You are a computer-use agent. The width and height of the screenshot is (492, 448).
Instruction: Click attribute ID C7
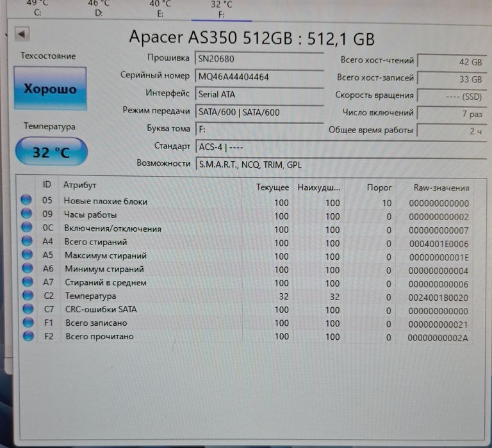[49, 309]
